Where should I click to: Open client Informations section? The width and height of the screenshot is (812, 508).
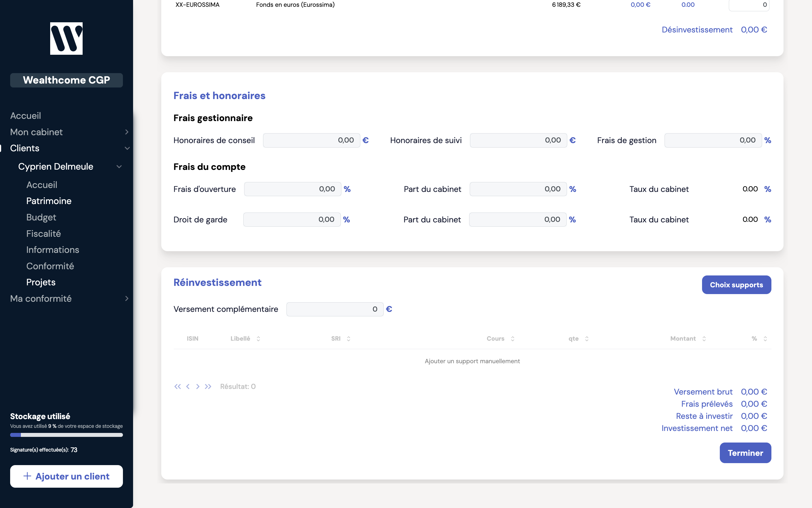click(x=53, y=250)
